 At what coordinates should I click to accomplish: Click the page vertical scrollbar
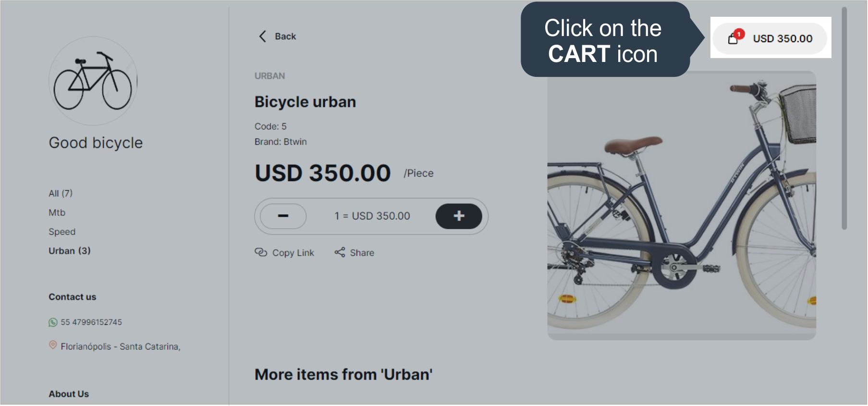(x=844, y=118)
